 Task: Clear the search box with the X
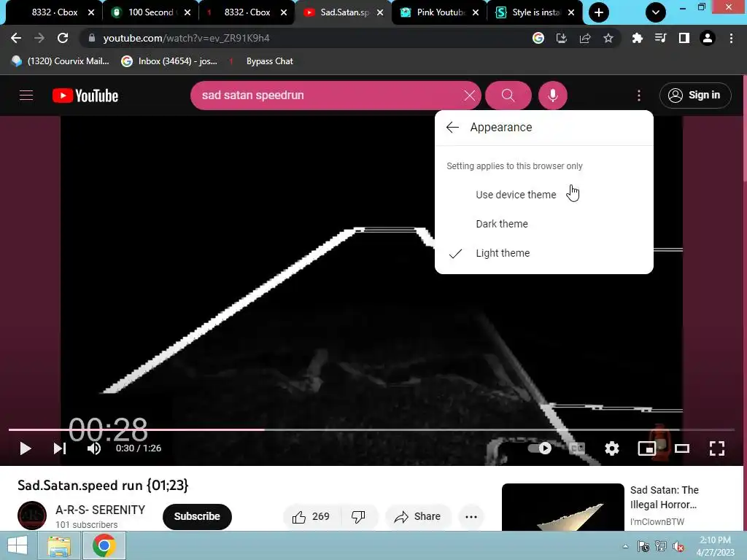click(469, 96)
